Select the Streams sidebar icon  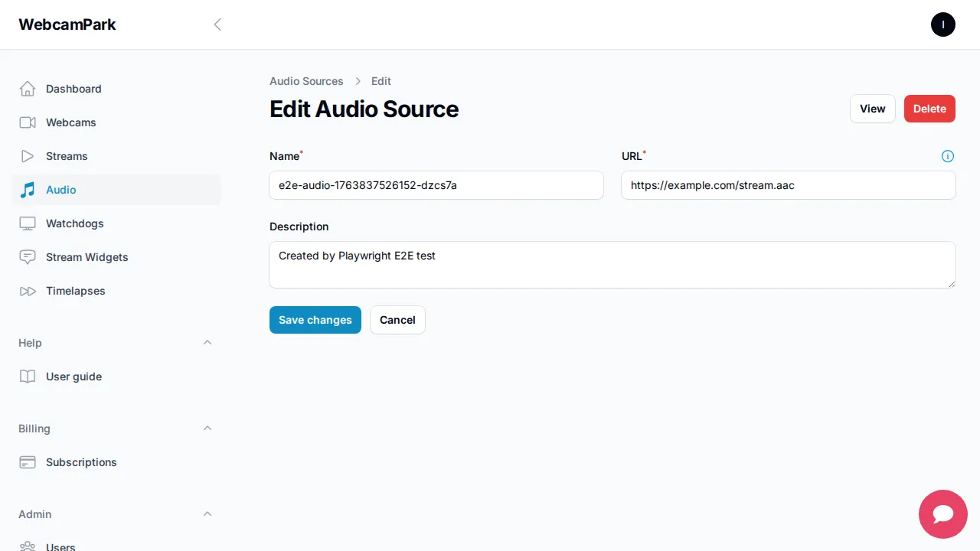tap(28, 156)
